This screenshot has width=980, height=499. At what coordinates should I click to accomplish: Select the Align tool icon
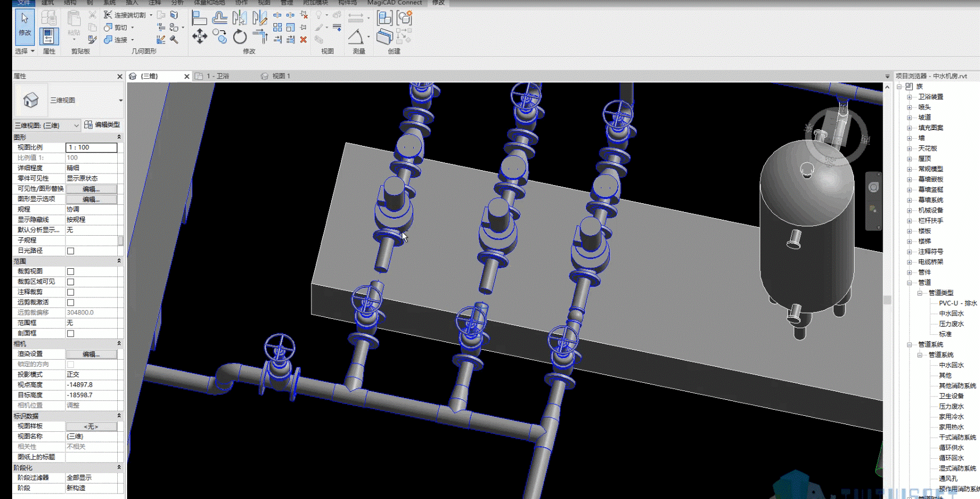[199, 18]
